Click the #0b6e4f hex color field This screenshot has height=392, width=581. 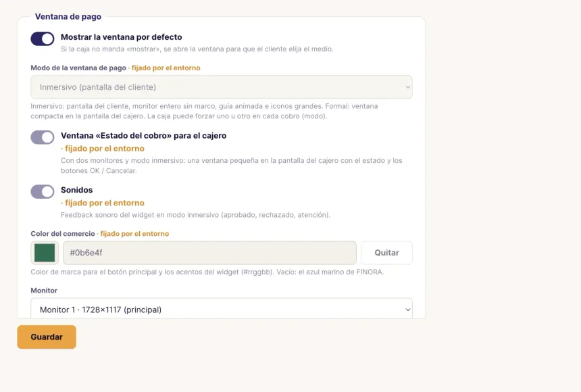[209, 253]
